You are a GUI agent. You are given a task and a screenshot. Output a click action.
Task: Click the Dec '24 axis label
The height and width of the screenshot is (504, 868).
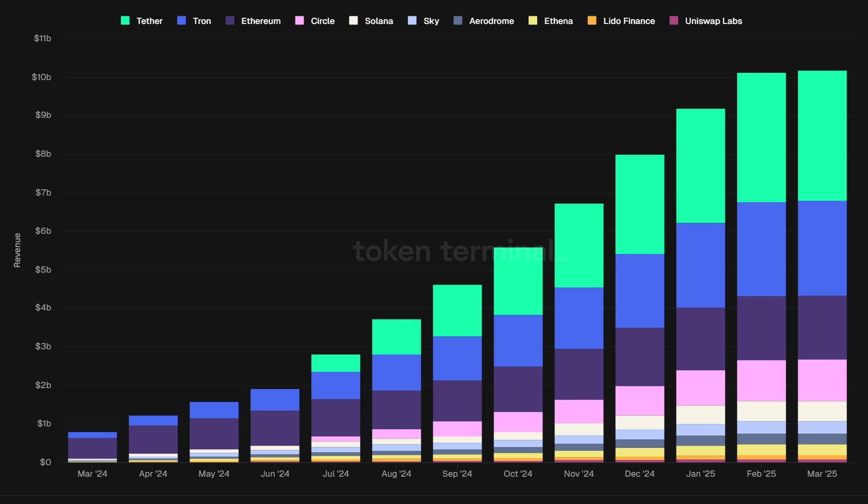640,473
